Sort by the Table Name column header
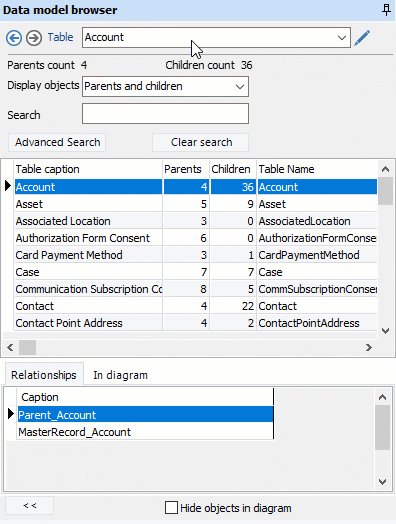The width and height of the screenshot is (396, 524). pyautogui.click(x=317, y=169)
